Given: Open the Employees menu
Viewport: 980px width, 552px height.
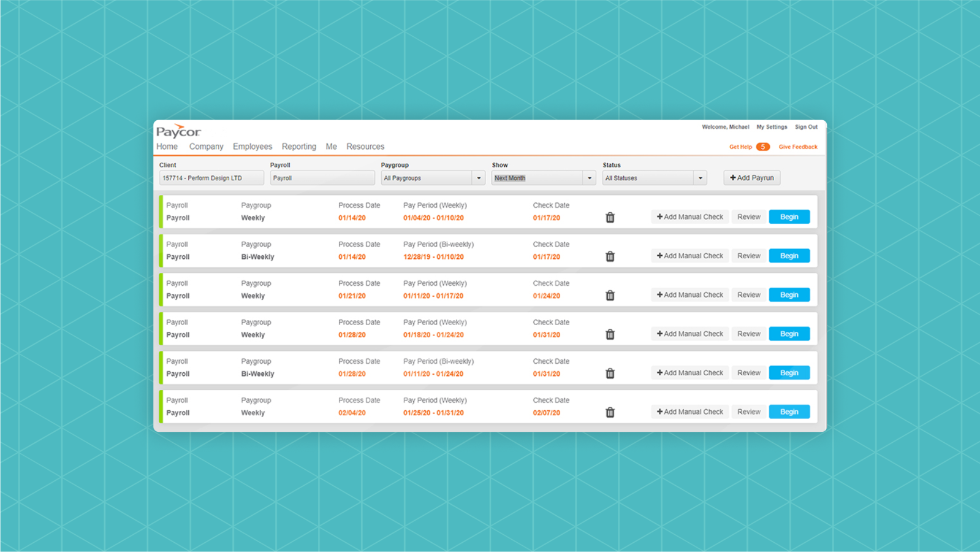Looking at the screenshot, I should pyautogui.click(x=253, y=147).
